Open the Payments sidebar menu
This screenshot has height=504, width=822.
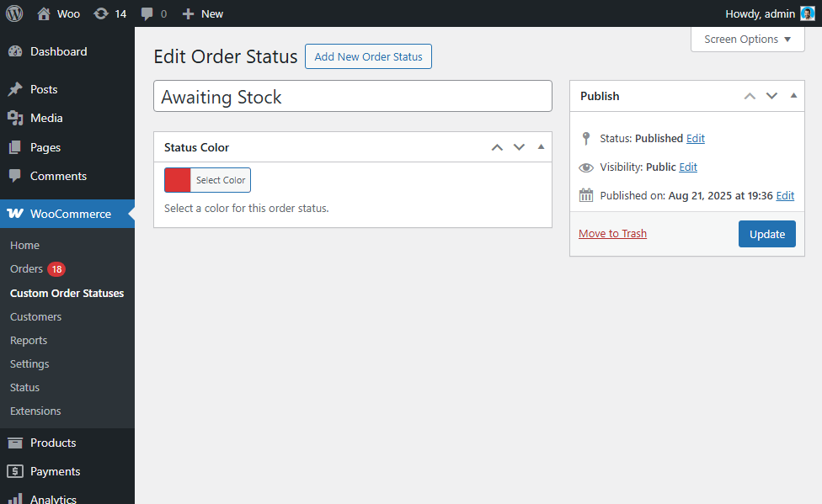(55, 471)
